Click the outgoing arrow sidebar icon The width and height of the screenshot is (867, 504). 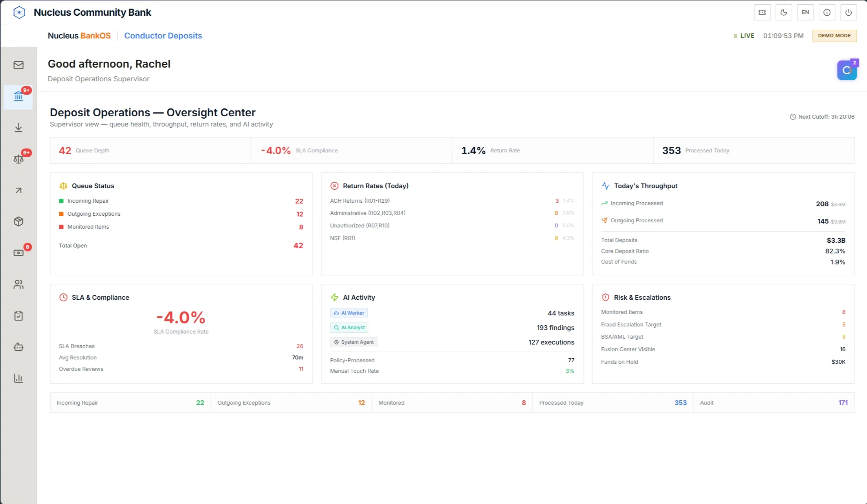[x=18, y=191]
